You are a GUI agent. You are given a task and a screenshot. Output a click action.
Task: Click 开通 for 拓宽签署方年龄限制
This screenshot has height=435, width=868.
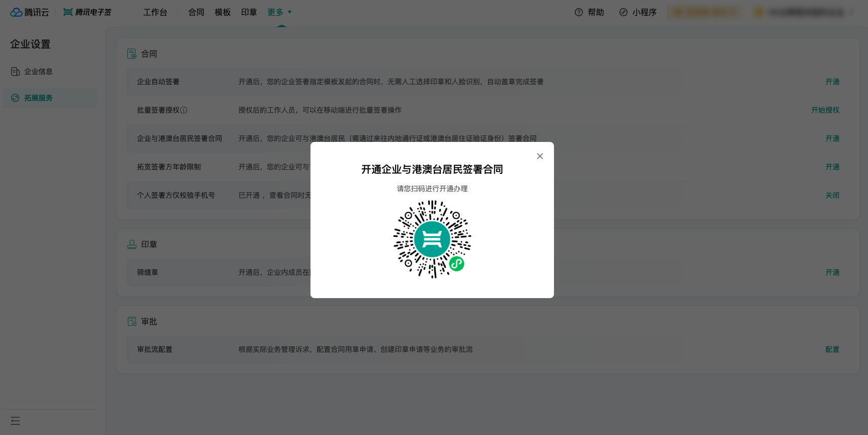832,167
